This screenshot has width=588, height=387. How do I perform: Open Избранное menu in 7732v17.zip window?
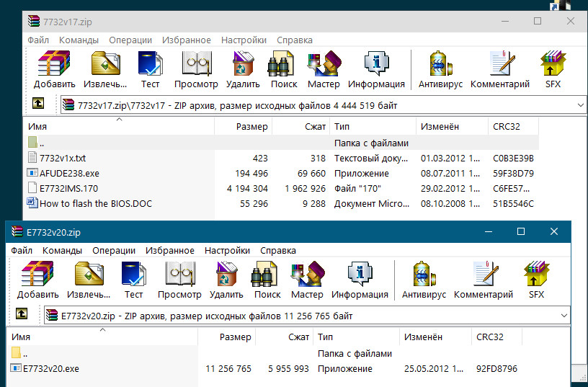187,40
